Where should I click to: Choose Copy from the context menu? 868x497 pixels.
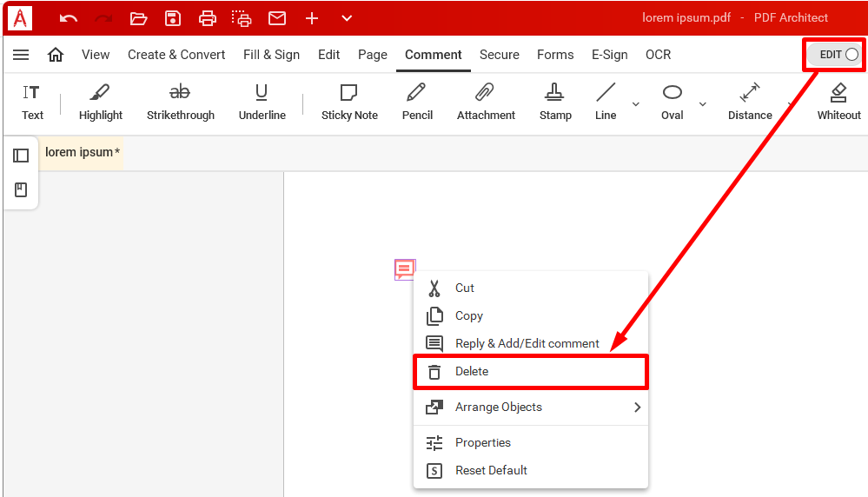(x=530, y=315)
